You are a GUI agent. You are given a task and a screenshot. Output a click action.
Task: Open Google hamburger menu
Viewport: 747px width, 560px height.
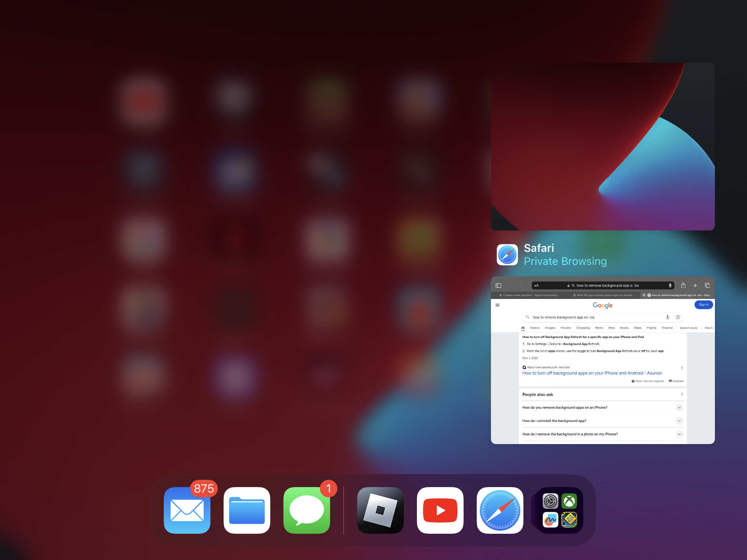tap(498, 305)
